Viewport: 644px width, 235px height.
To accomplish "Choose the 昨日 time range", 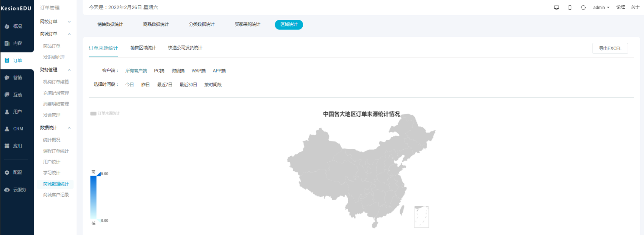I will point(145,85).
